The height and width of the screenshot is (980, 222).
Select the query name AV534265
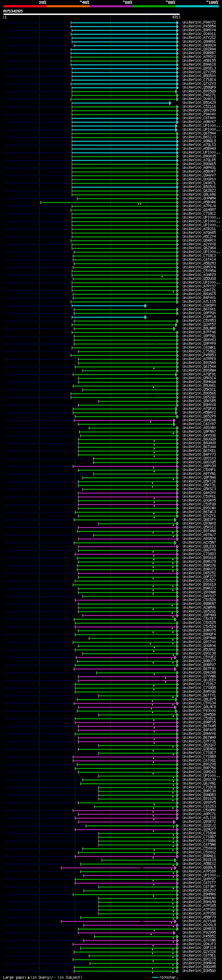click(13, 11)
